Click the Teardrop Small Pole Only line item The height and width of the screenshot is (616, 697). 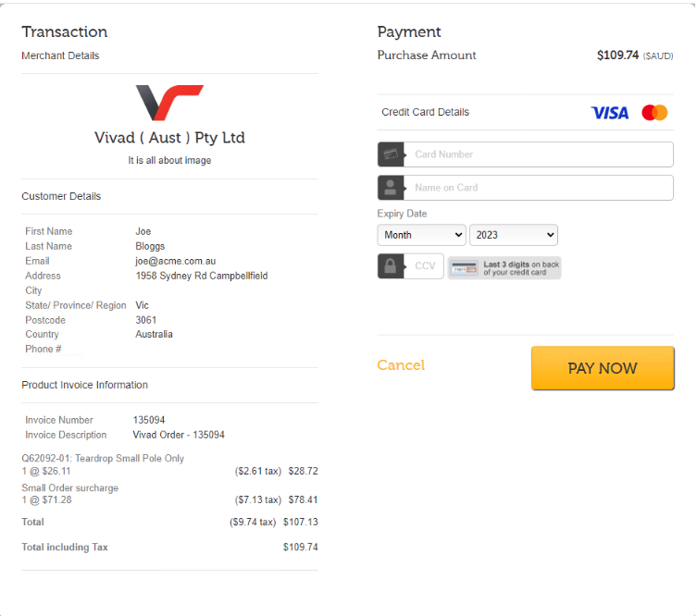coord(103,459)
